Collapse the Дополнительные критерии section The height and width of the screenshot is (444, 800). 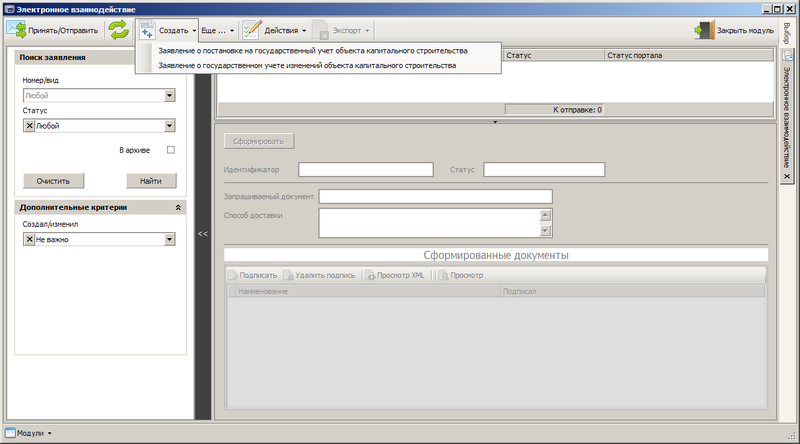pos(177,207)
